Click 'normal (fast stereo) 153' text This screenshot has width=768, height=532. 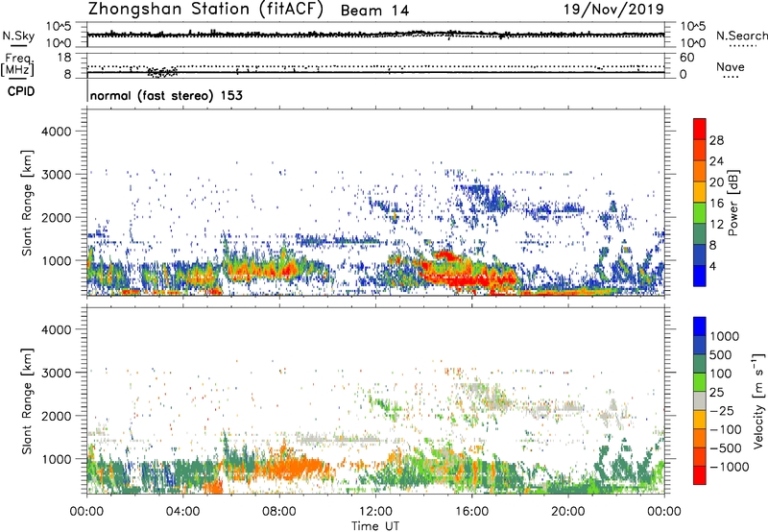point(166,95)
